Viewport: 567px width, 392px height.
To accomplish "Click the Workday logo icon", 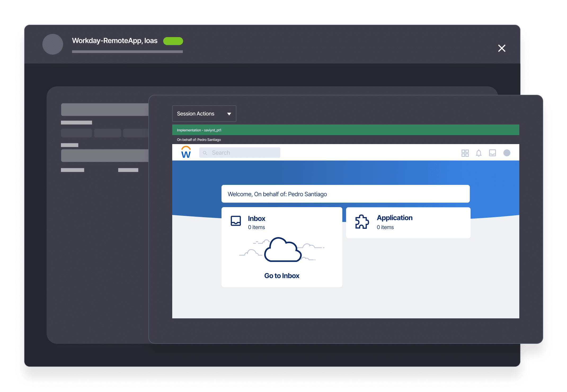I will (x=186, y=152).
